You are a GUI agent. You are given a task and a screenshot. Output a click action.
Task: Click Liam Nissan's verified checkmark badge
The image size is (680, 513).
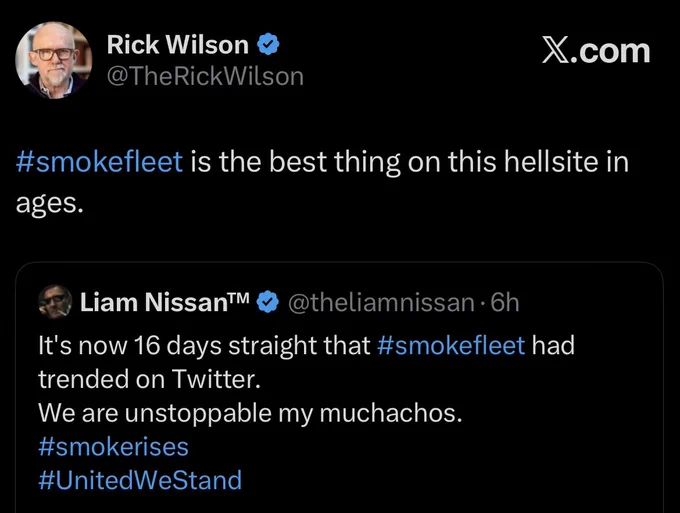pyautogui.click(x=268, y=302)
